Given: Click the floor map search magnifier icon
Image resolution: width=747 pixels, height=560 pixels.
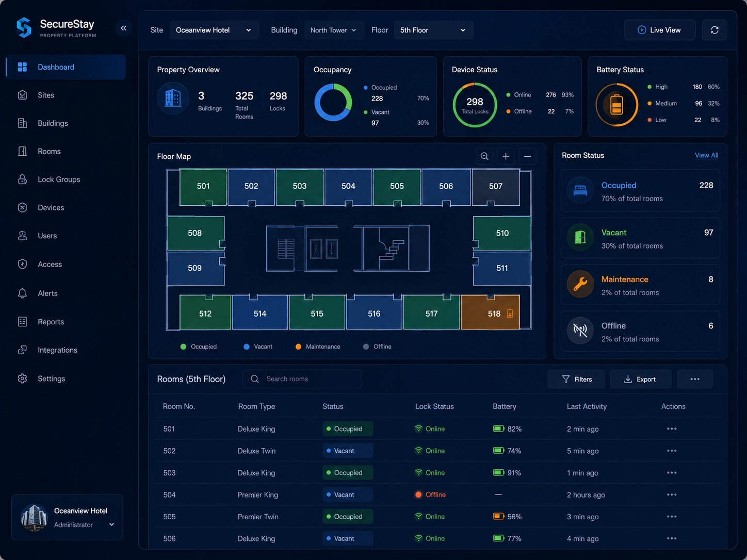Looking at the screenshot, I should (x=484, y=156).
